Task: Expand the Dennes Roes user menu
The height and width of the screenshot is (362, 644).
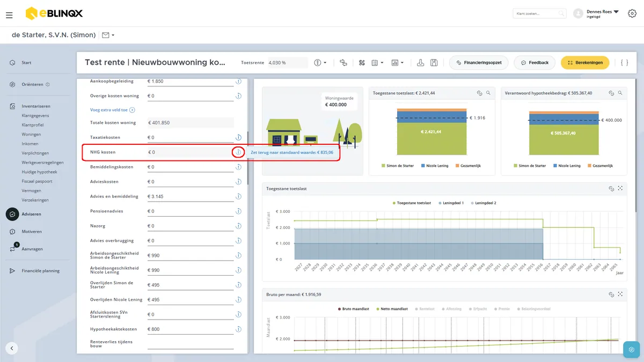Action: [x=603, y=13]
